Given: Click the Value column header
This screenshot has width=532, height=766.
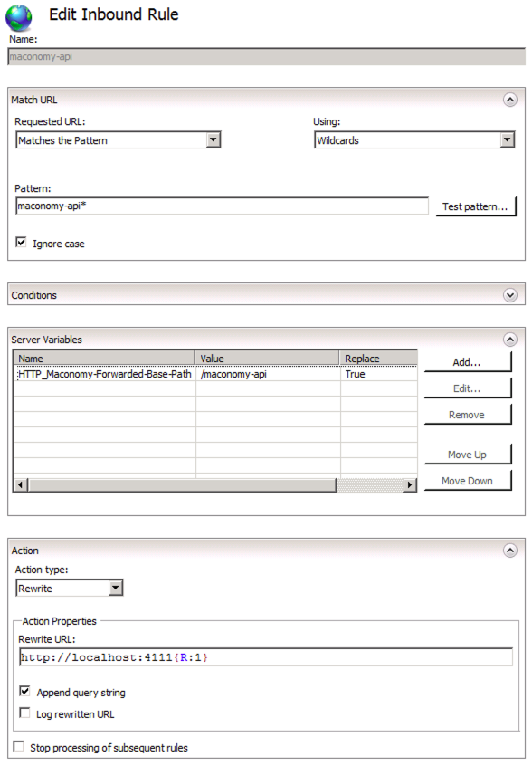Looking at the screenshot, I should click(267, 358).
